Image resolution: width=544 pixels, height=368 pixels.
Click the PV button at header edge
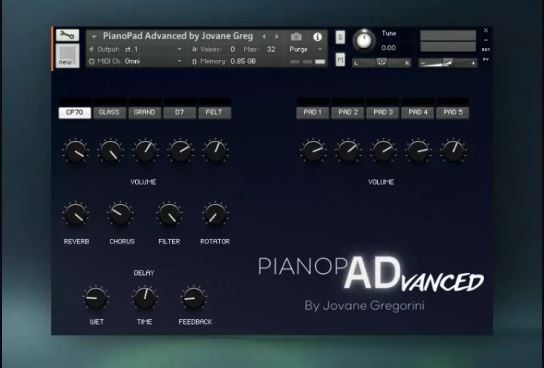click(486, 59)
